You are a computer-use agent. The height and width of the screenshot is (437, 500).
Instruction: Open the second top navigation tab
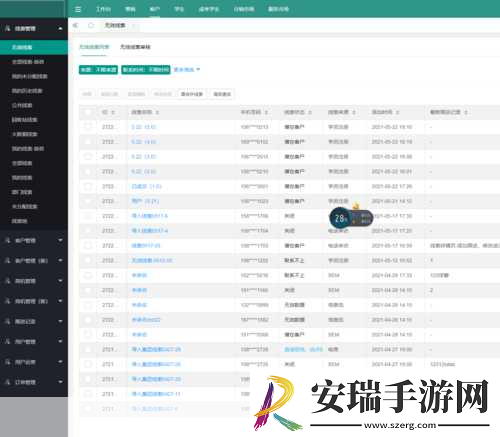(130, 9)
